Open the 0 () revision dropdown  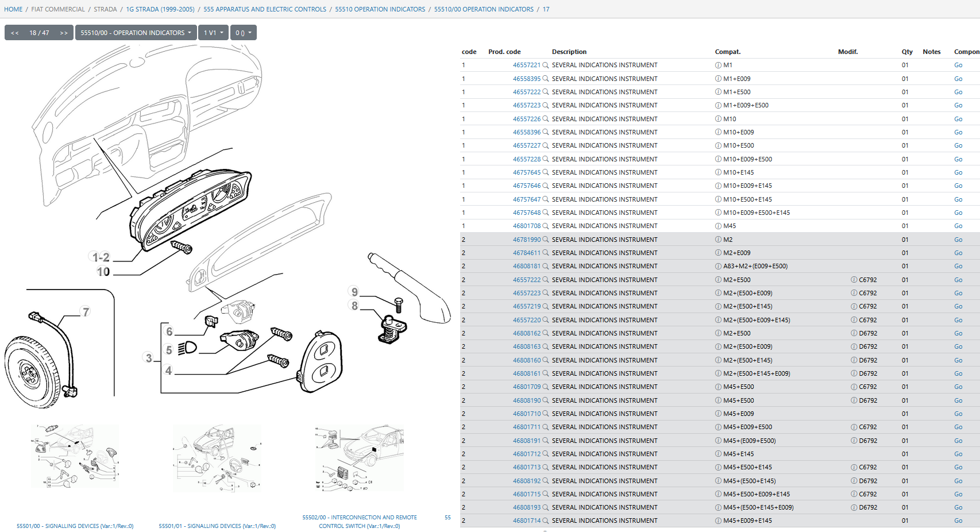(244, 33)
